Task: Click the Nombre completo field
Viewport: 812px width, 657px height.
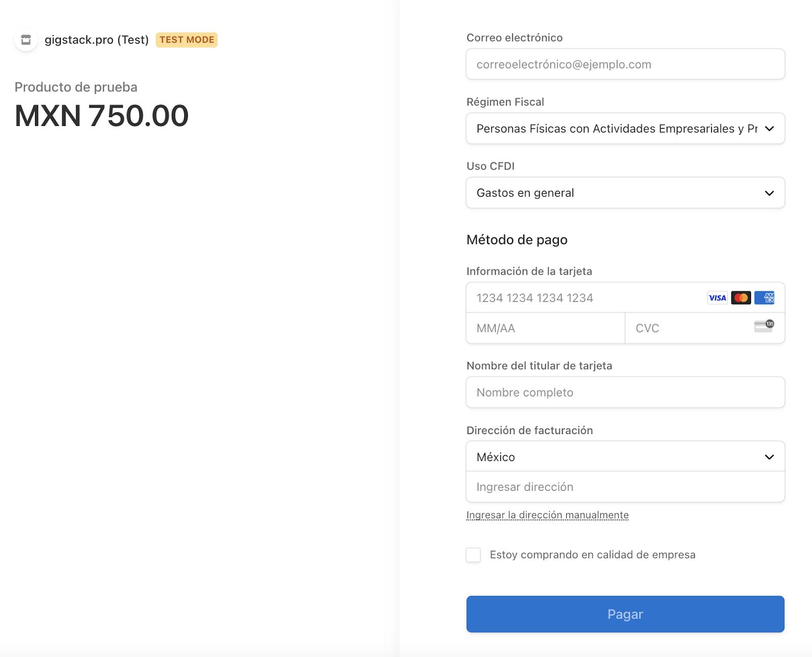Action: tap(625, 392)
